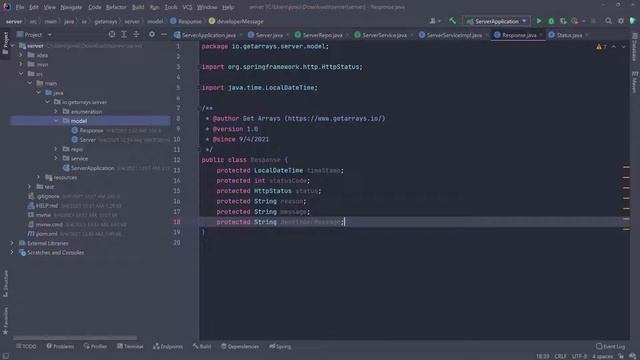This screenshot has height=360, width=640.
Task: Build project using the hammer icon
Action: click(452, 21)
